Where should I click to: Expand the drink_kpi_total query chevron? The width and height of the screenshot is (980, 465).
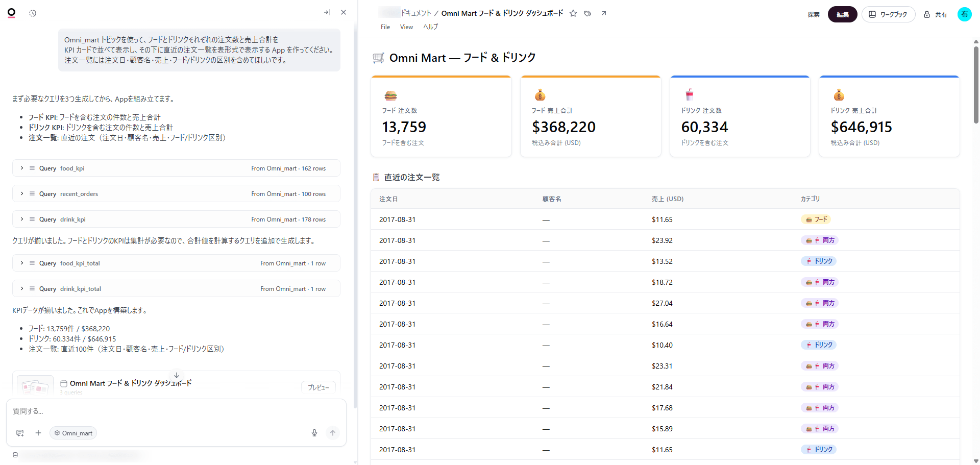coord(22,288)
